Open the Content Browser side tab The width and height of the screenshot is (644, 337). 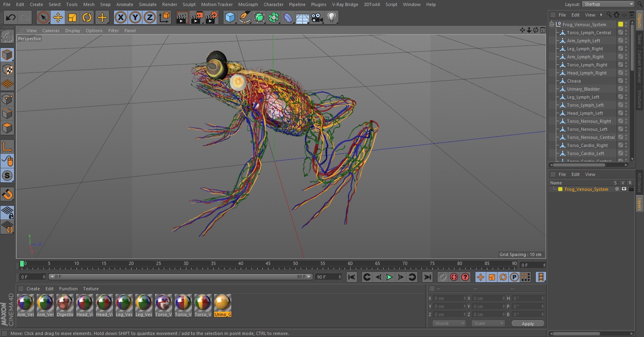click(x=640, y=66)
